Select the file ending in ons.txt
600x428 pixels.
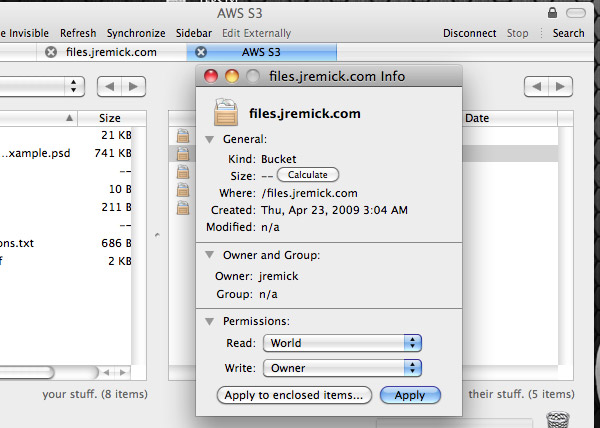point(66,243)
